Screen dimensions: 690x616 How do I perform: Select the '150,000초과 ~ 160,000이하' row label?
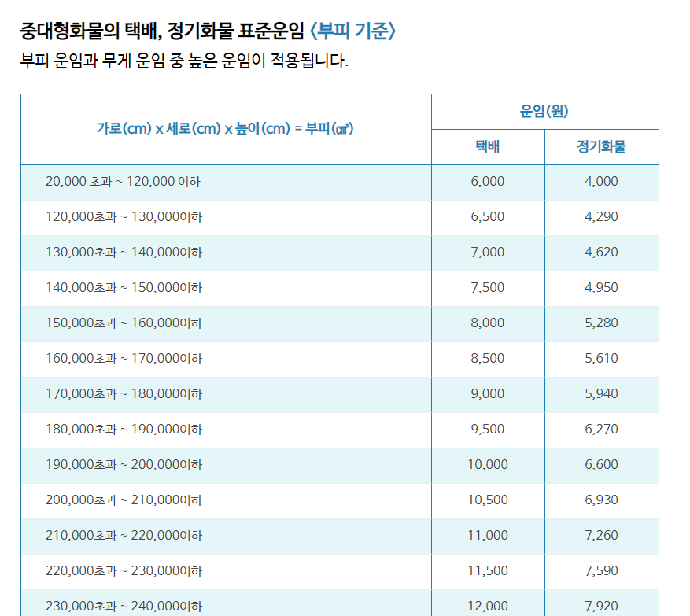pyautogui.click(x=124, y=323)
